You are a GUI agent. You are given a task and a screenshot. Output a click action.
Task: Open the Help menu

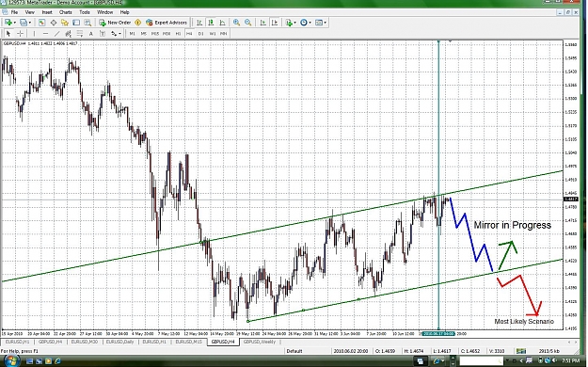124,12
